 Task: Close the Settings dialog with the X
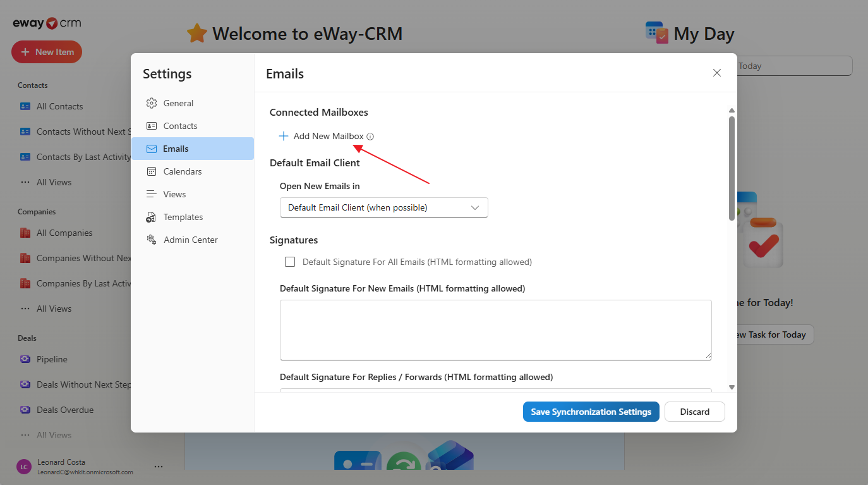click(x=717, y=73)
